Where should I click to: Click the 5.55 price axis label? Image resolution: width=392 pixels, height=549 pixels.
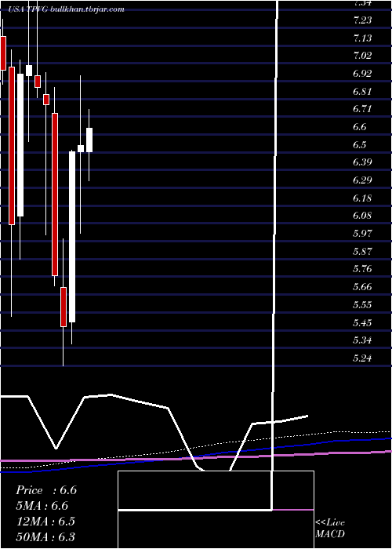tap(362, 305)
